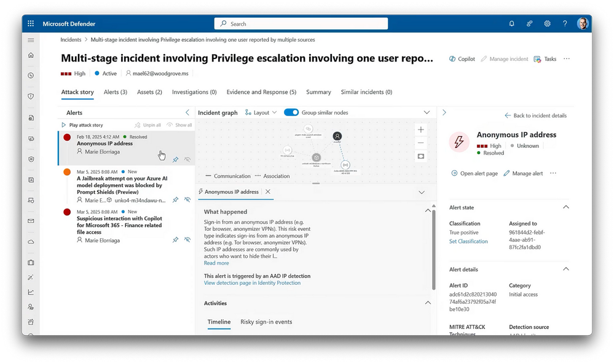This screenshot has width=614, height=364.
Task: Click Play attack story
Action: pyautogui.click(x=82, y=125)
